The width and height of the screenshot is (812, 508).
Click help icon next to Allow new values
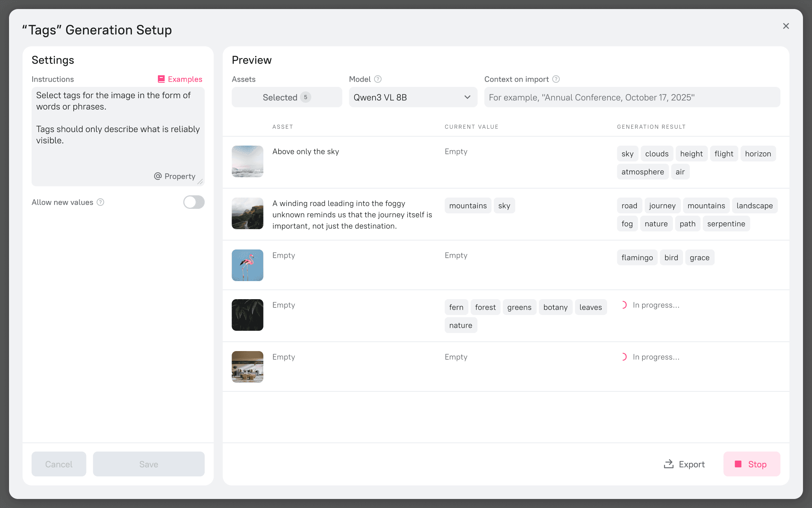(100, 202)
